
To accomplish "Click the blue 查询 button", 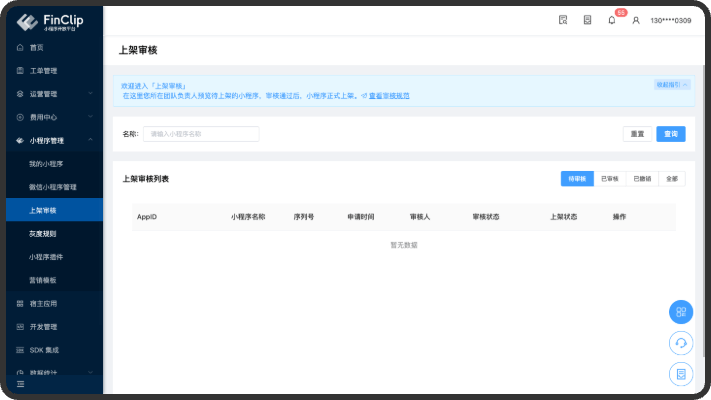I will [670, 134].
